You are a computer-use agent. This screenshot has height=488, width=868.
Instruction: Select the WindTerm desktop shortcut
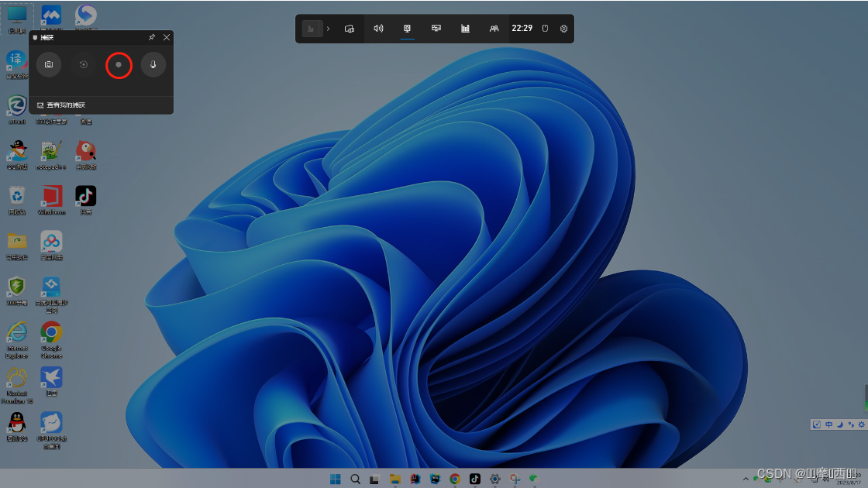(51, 201)
